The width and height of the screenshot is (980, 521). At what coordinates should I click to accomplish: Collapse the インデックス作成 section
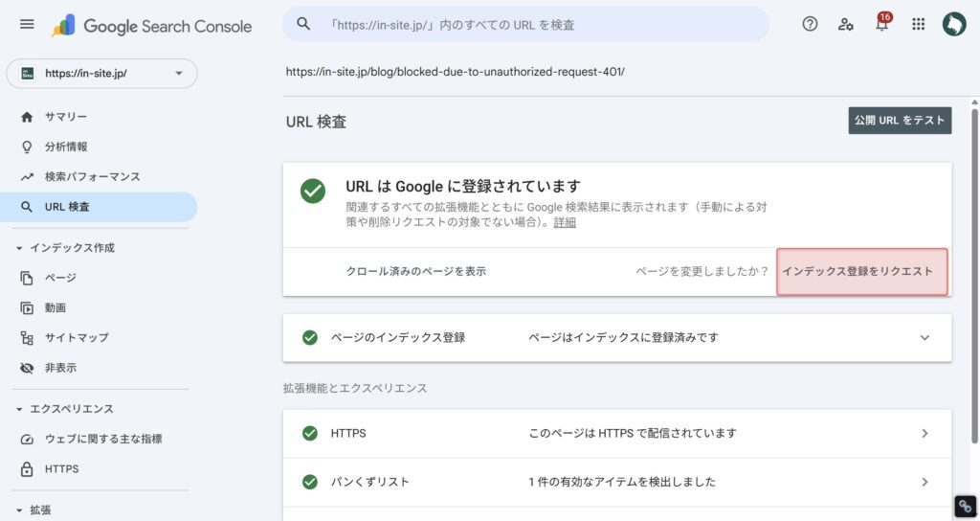pos(19,248)
